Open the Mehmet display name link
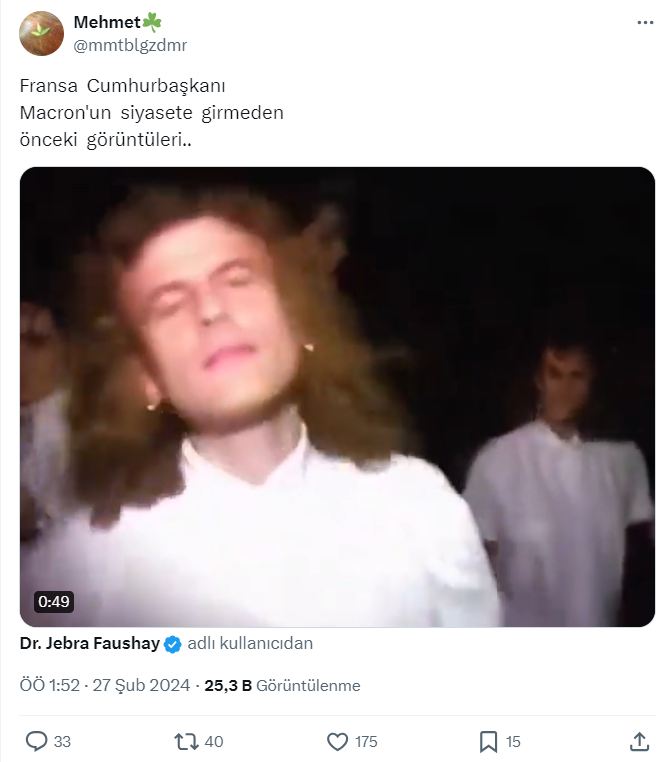Image resolution: width=669 pixels, height=762 pixels. point(107,22)
